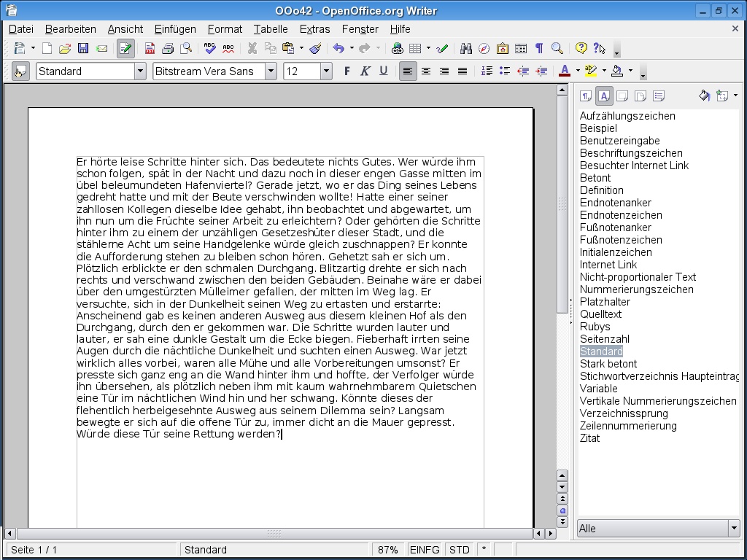Open the font size dropdown
The height and width of the screenshot is (560, 747).
(326, 71)
